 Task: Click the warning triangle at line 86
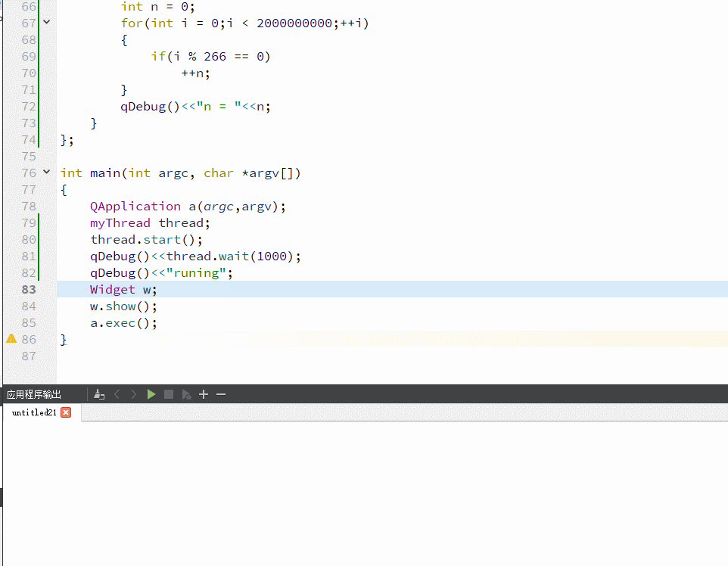pyautogui.click(x=11, y=339)
